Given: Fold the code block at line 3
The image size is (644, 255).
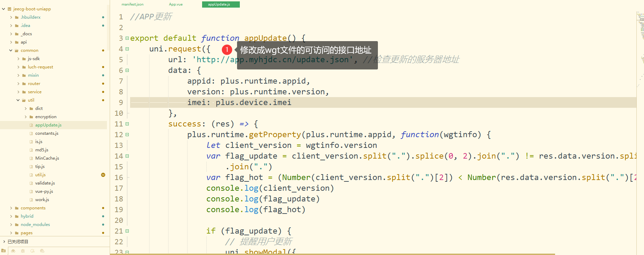Looking at the screenshot, I should [127, 38].
